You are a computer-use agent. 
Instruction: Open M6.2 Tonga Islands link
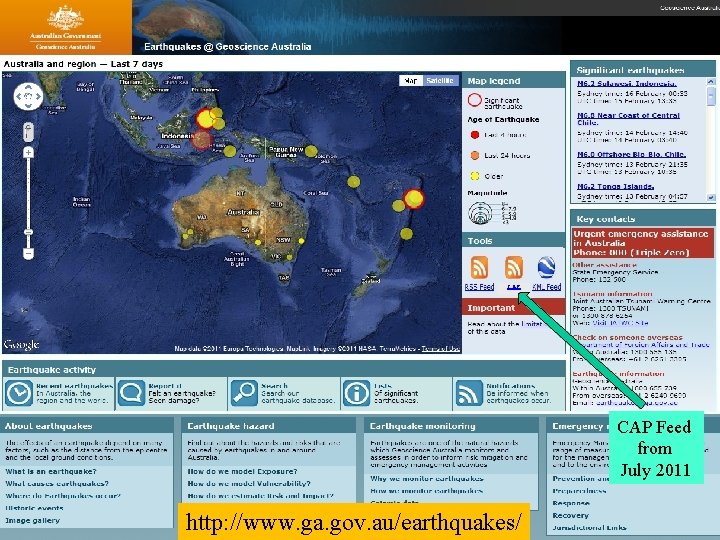pos(615,186)
